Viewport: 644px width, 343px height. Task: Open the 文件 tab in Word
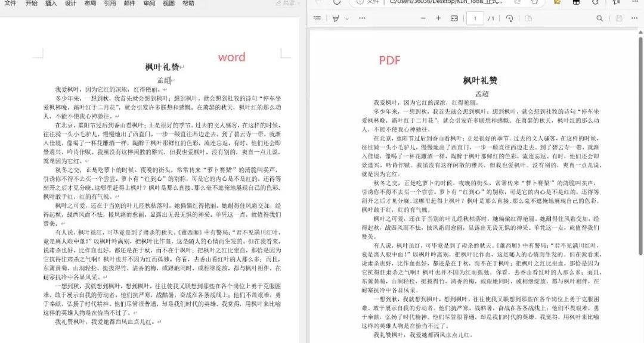point(10,4)
